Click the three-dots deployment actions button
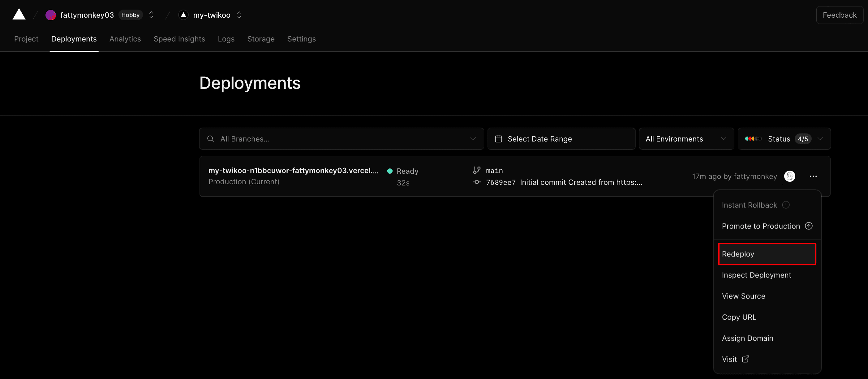868x379 pixels. 813,176
